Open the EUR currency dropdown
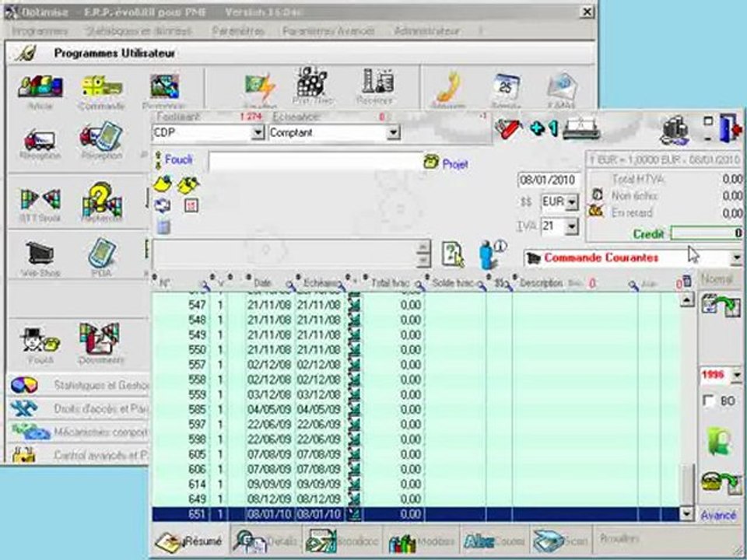This screenshot has height=560, width=747. 572,202
